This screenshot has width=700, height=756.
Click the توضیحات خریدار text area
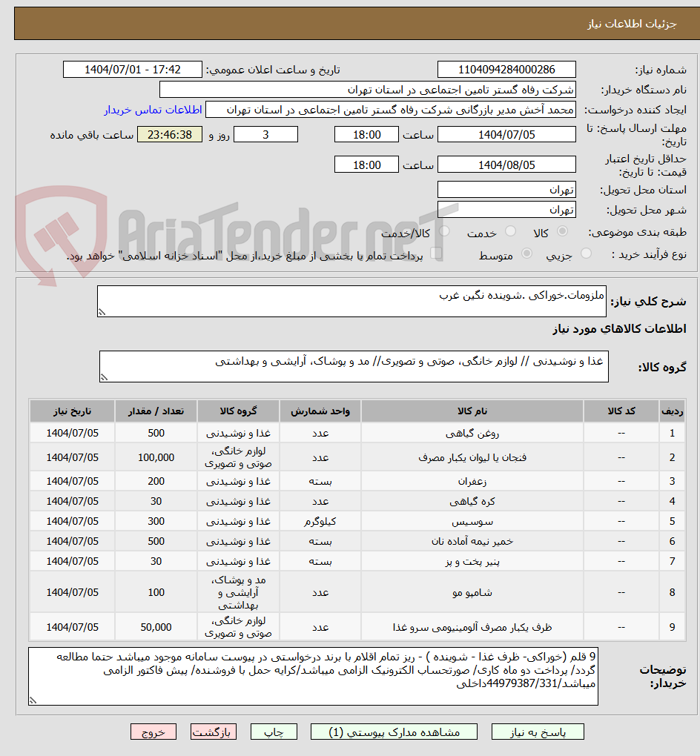[x=313, y=677]
